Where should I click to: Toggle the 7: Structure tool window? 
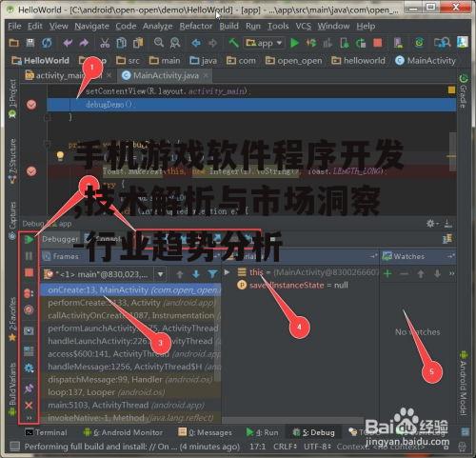click(12, 161)
